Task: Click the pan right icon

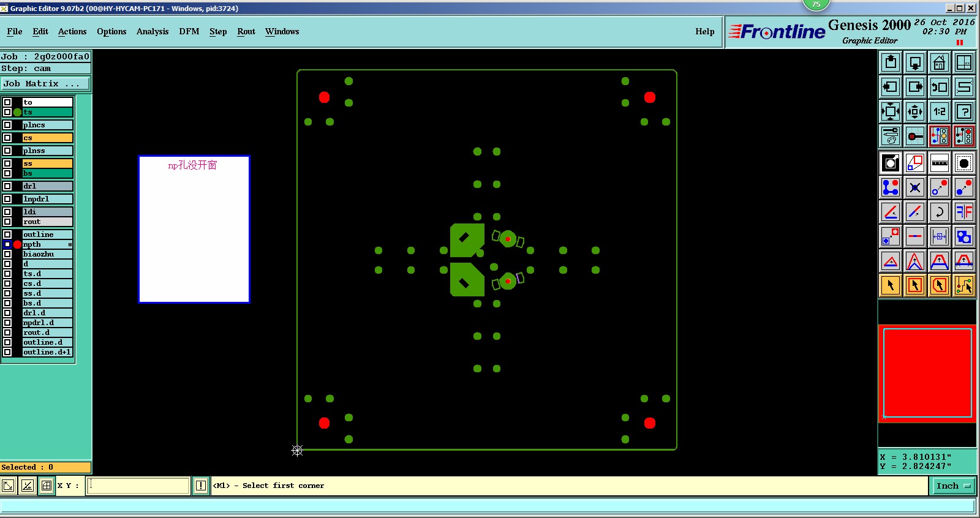Action: pos(915,87)
